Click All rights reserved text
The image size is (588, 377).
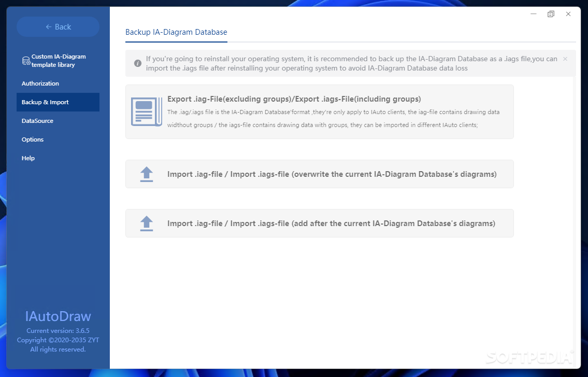(58, 350)
